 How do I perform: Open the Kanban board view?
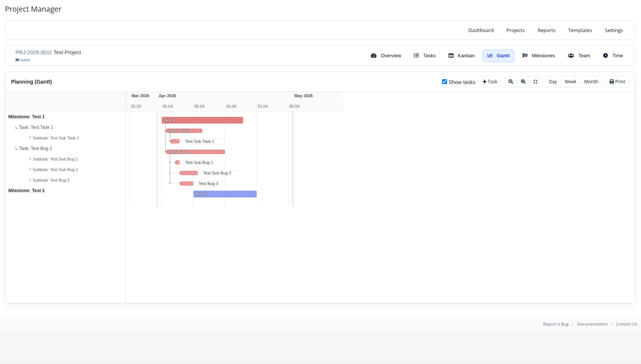click(x=461, y=56)
